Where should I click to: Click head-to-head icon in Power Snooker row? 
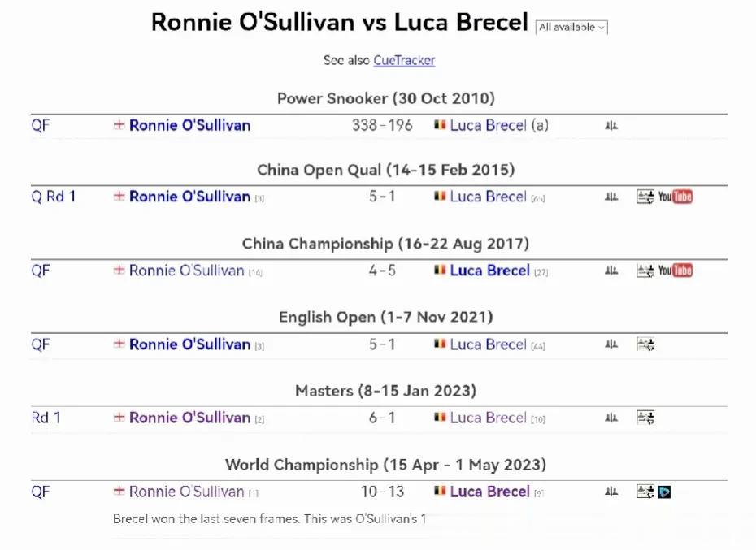point(611,126)
